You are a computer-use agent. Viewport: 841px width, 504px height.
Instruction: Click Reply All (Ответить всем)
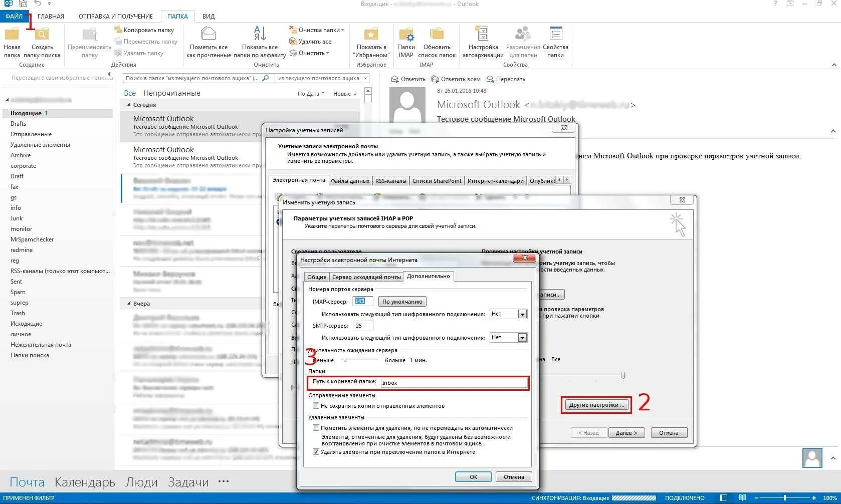coord(456,79)
